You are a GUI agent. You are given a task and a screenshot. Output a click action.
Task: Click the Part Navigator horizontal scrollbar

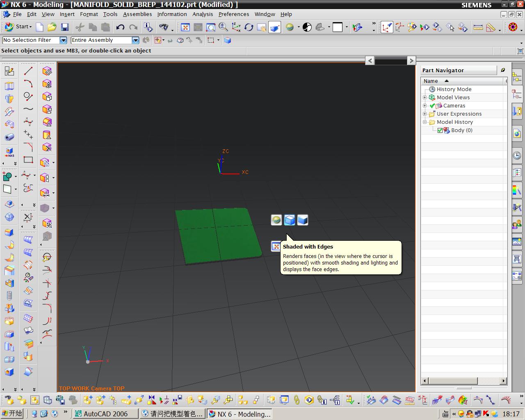[464, 381]
